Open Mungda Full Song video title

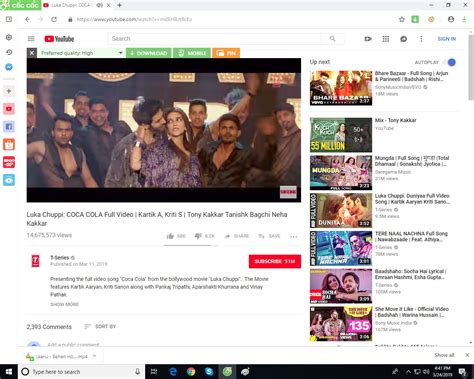point(412,161)
